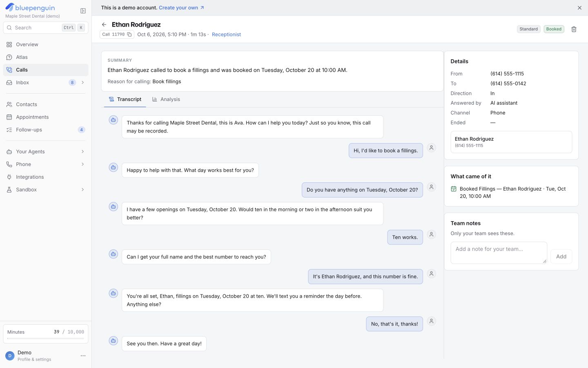Screen dimensions: 588x368
Task: Open Follow-ups list
Action: (46, 130)
